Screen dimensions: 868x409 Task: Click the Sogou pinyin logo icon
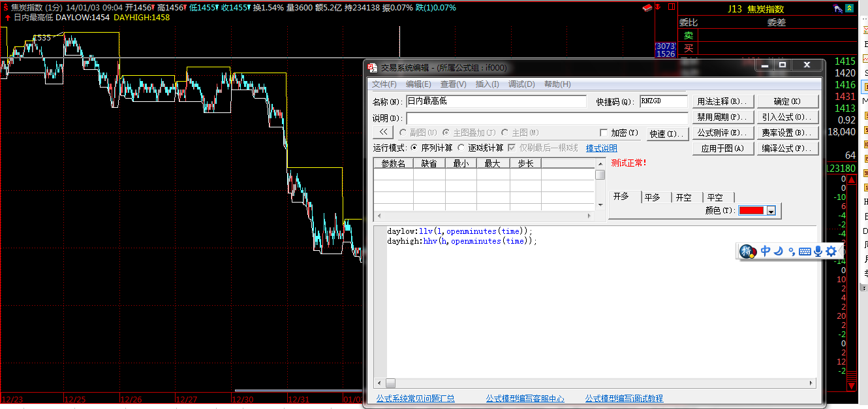[x=748, y=252]
